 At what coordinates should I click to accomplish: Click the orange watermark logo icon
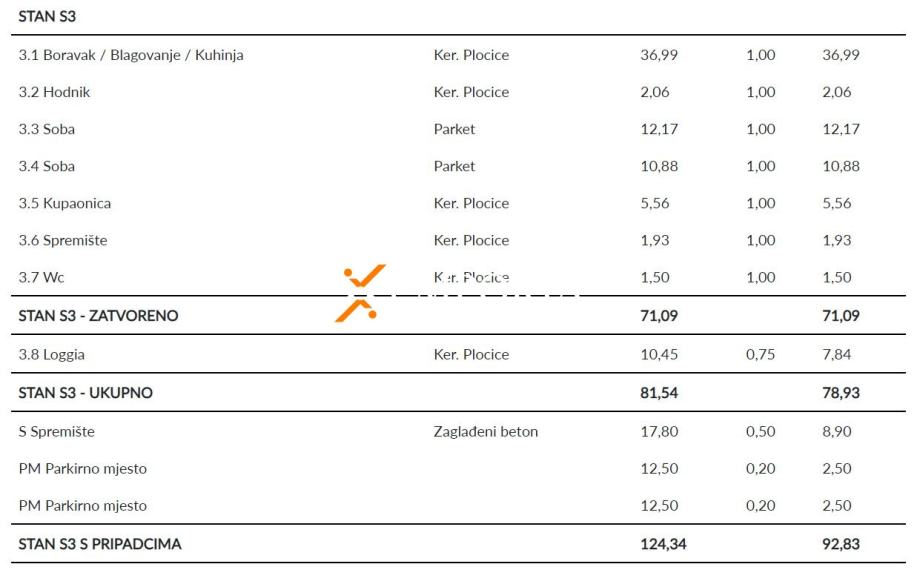[361, 293]
